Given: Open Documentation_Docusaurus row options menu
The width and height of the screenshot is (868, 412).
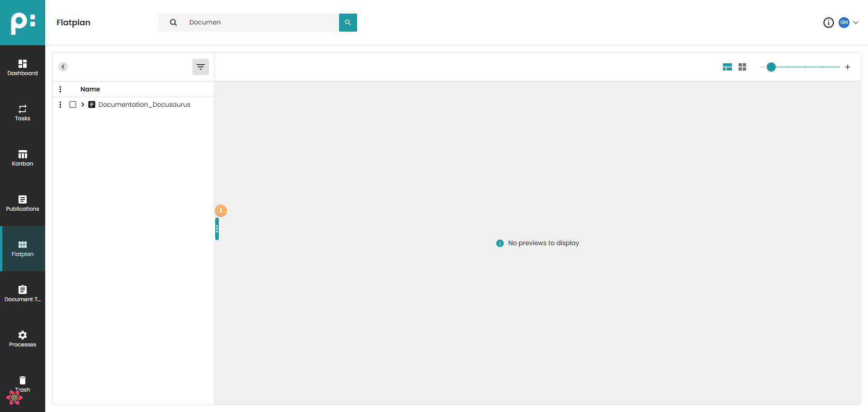Looking at the screenshot, I should [60, 104].
